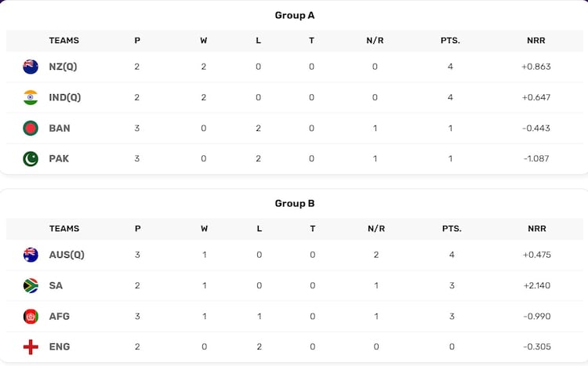The width and height of the screenshot is (588, 366).
Task: Click Pakistan's -1.087 NRR value
Action: (x=536, y=158)
